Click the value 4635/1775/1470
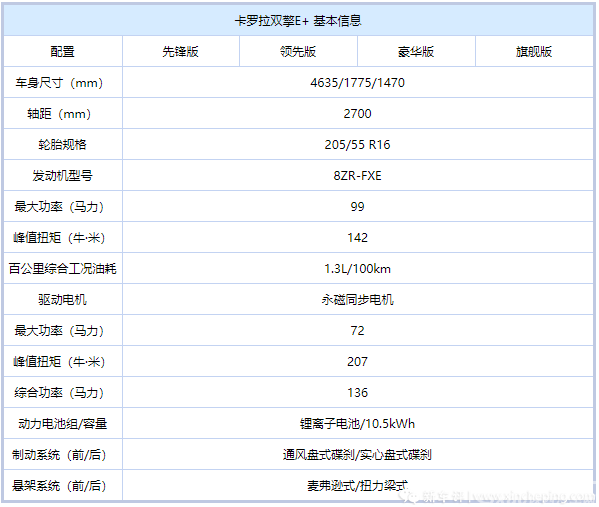599x507 pixels. pos(358,83)
